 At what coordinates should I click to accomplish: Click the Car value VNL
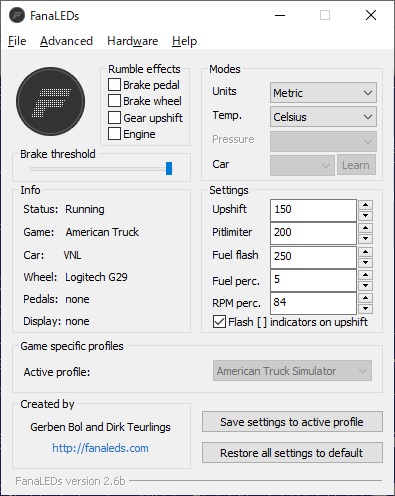coord(72,255)
